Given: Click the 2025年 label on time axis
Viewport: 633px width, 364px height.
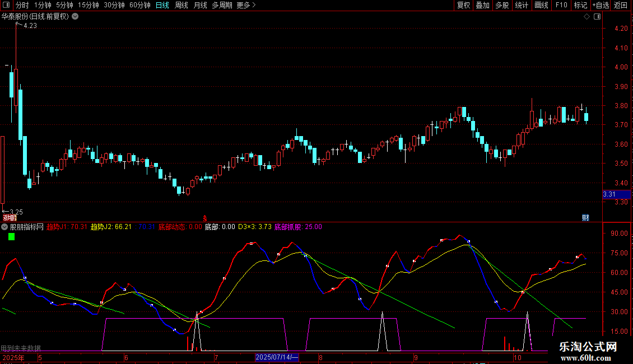Looking at the screenshot, I should tap(13, 357).
